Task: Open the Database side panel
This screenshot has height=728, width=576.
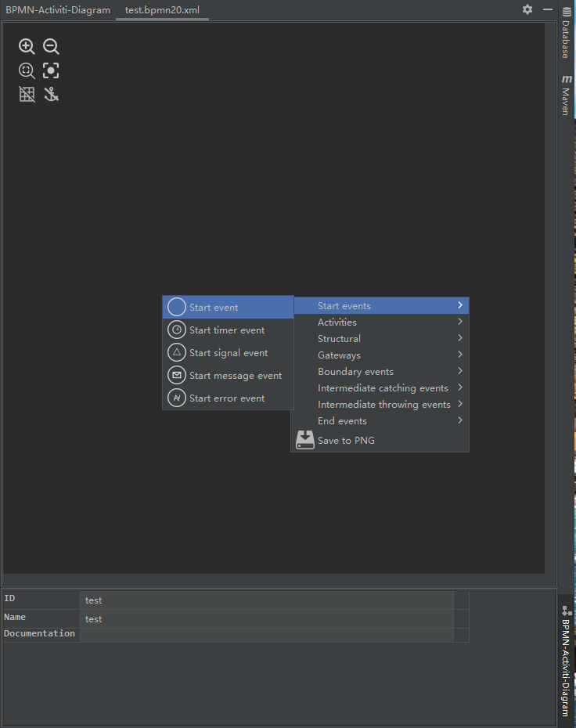Action: point(567,33)
